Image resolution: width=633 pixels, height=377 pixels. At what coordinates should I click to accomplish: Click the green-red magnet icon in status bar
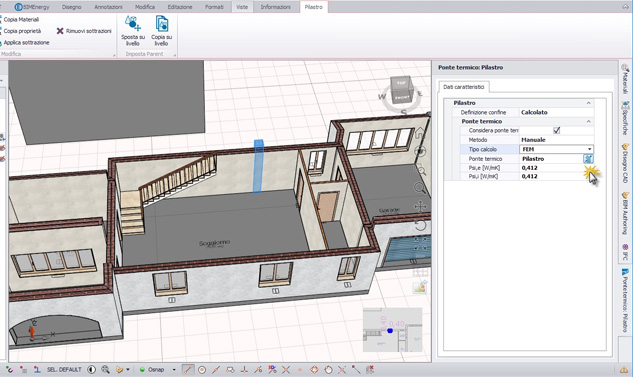point(9,369)
